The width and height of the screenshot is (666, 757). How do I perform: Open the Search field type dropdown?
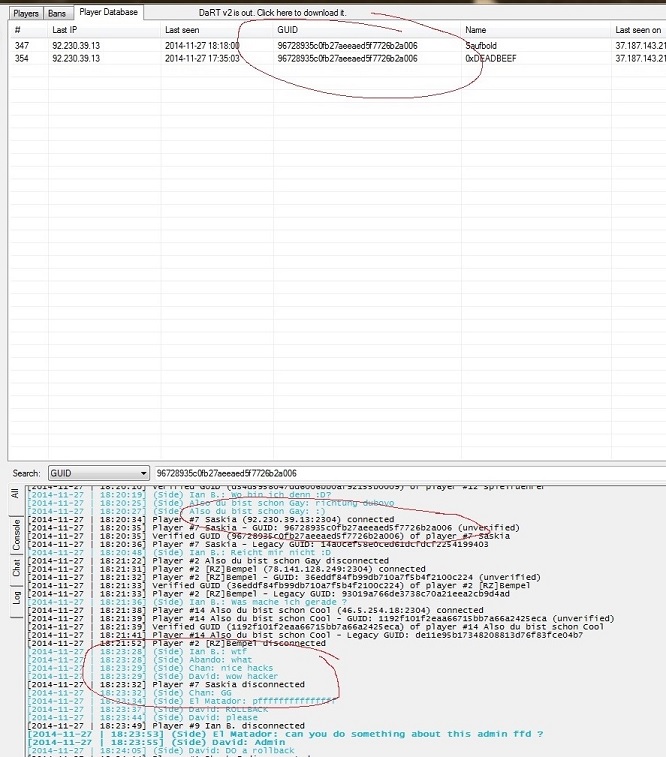point(99,472)
